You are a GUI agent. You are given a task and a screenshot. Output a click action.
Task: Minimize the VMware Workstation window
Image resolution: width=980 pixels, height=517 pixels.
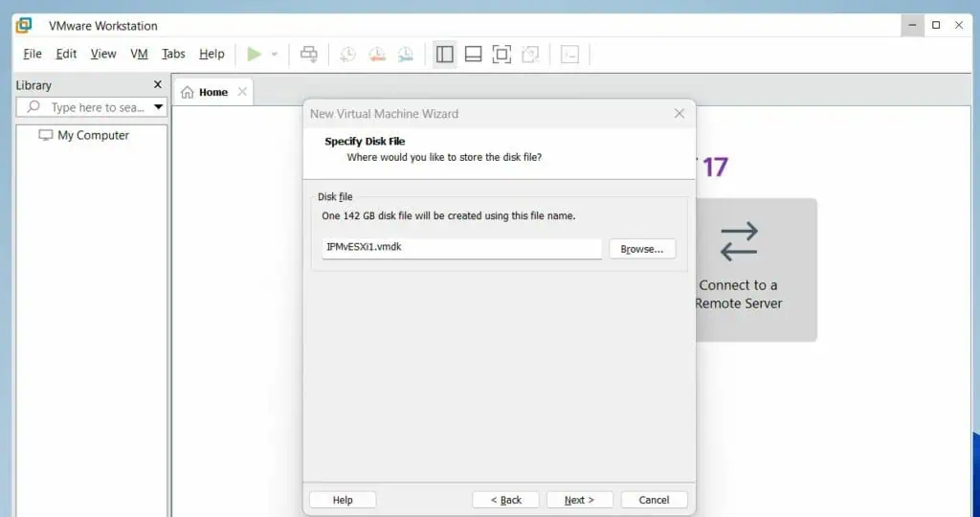(x=912, y=25)
